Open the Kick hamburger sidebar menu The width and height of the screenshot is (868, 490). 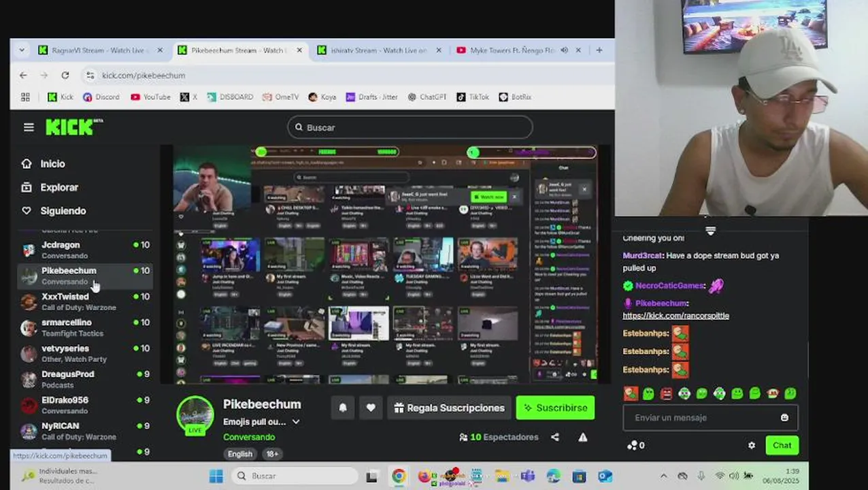pos(29,127)
